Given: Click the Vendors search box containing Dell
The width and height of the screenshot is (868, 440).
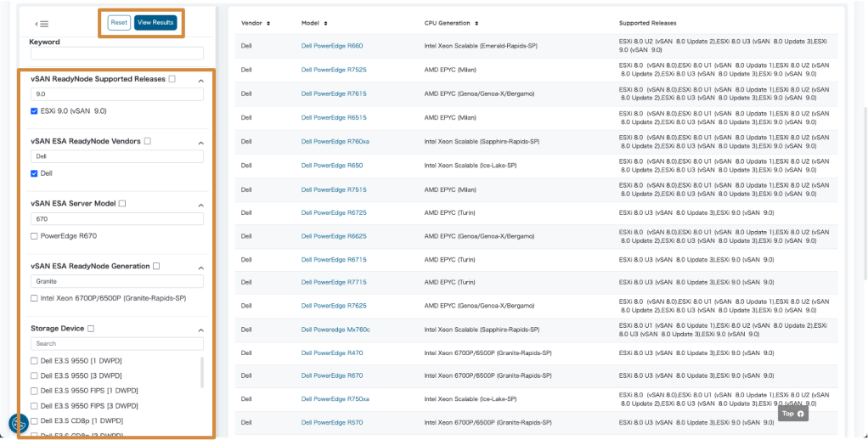Looking at the screenshot, I should click(117, 156).
